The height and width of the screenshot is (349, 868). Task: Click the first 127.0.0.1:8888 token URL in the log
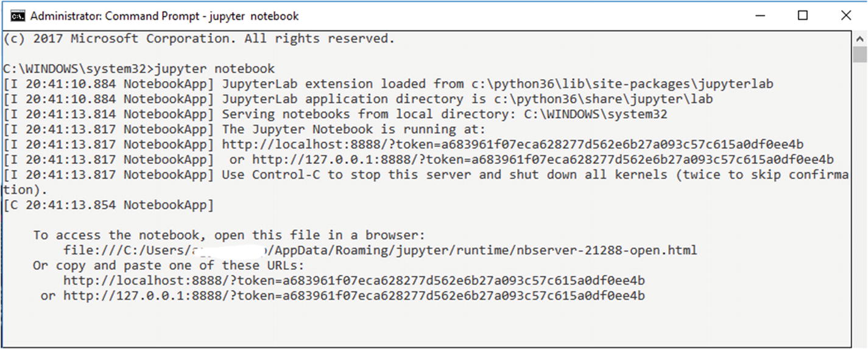pyautogui.click(x=543, y=160)
